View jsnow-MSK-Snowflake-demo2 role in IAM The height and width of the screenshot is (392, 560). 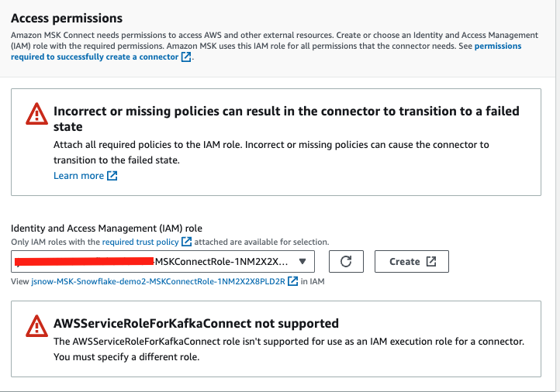tap(158, 281)
